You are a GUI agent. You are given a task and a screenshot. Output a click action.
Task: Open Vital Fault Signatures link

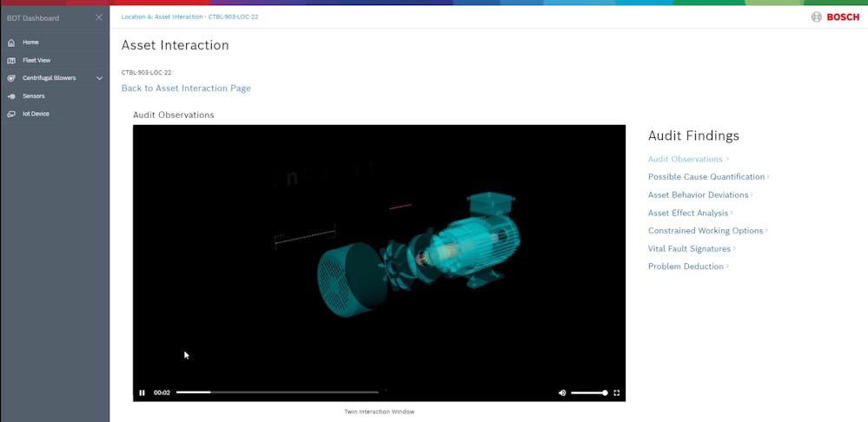click(x=690, y=249)
